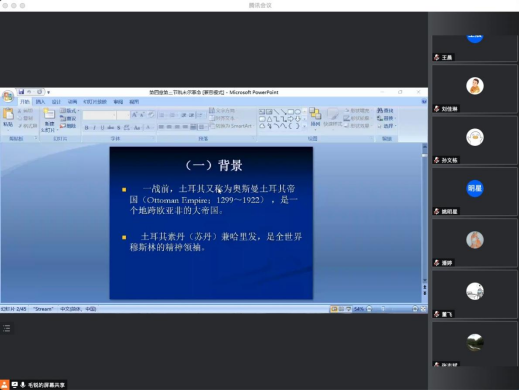Toggle Underline formatting

(x=102, y=127)
